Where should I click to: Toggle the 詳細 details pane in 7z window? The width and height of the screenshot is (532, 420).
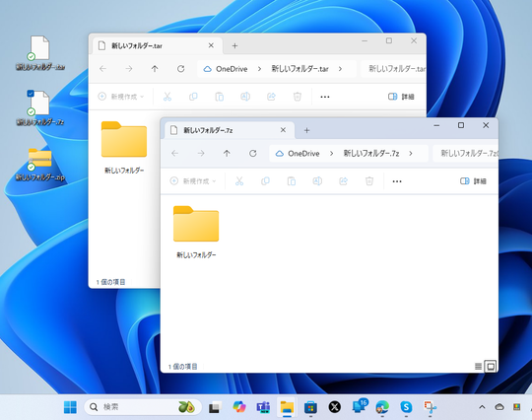click(x=473, y=181)
